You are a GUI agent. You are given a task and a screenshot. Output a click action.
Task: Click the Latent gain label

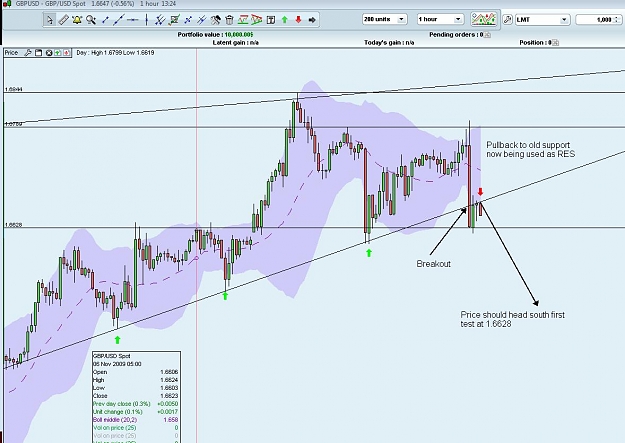[x=236, y=43]
